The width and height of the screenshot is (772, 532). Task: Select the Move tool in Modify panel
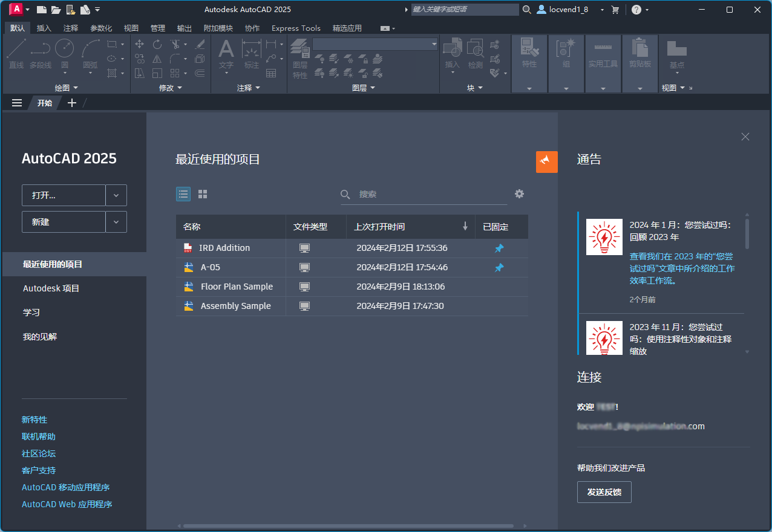[x=140, y=44]
